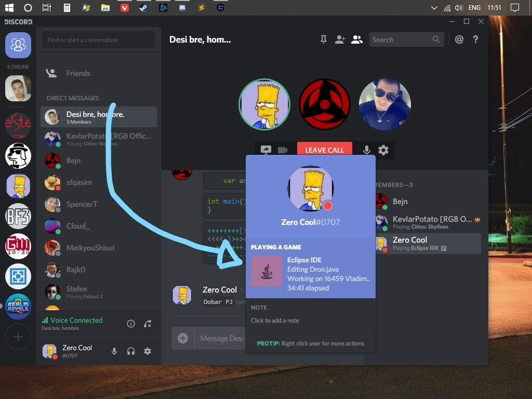Open DM with SpencerT

(x=98, y=204)
